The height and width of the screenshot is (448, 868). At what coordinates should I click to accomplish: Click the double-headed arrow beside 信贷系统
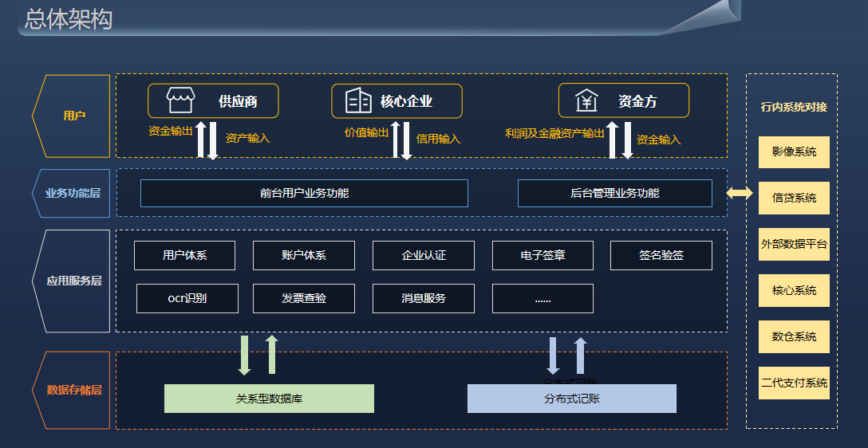pos(740,192)
